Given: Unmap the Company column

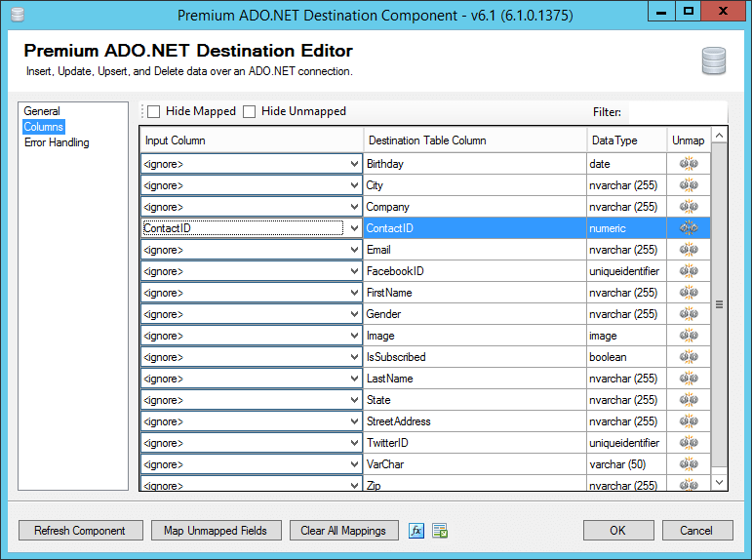Looking at the screenshot, I should [689, 207].
